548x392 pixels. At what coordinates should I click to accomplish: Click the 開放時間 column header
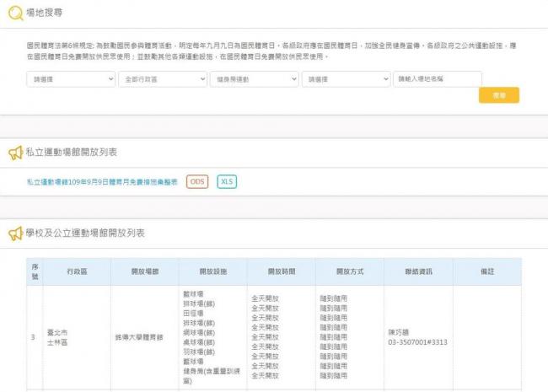pyautogui.click(x=282, y=271)
